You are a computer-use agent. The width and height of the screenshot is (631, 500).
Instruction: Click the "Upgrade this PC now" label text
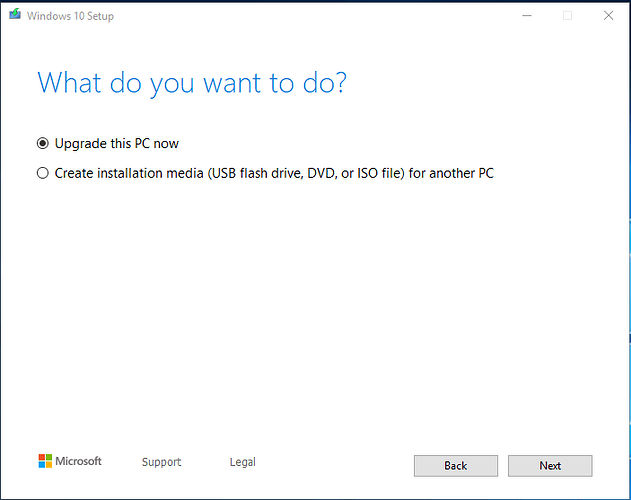point(117,144)
